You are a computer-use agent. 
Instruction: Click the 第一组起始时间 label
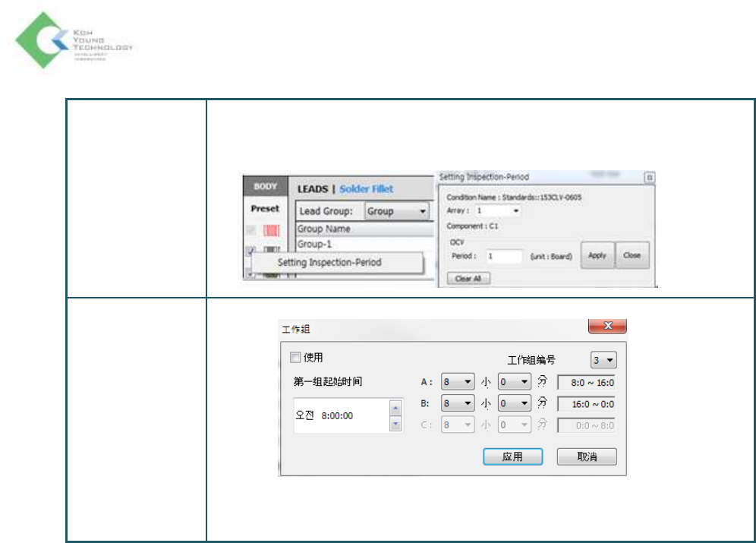click(x=328, y=381)
